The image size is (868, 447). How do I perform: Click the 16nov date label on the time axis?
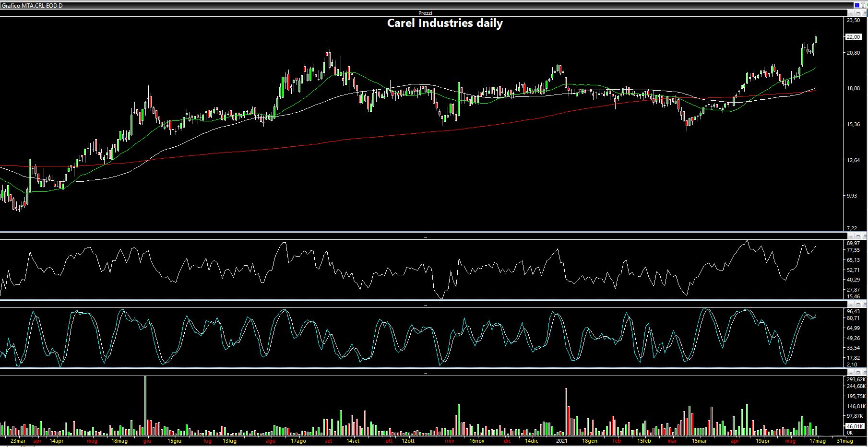(x=477, y=441)
